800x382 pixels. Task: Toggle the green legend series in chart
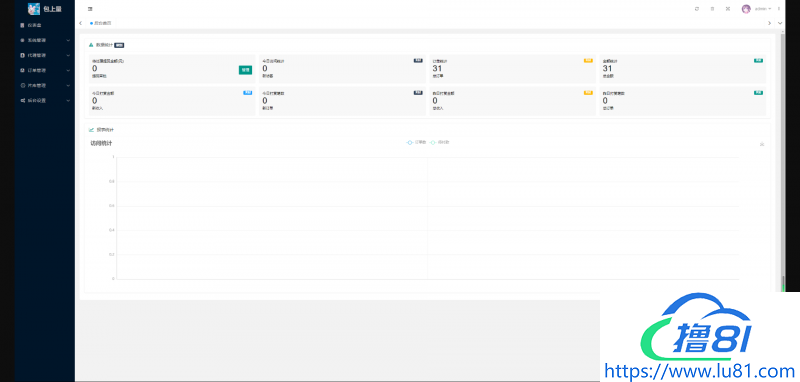coord(439,142)
